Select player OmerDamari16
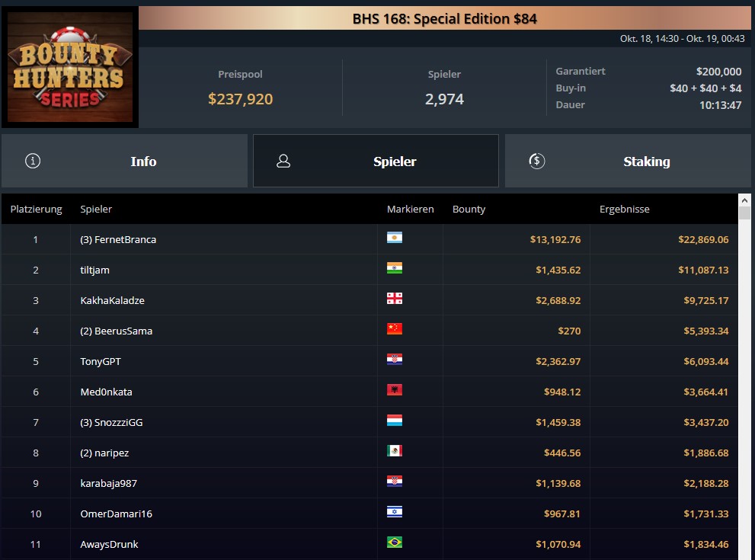 coord(116,514)
